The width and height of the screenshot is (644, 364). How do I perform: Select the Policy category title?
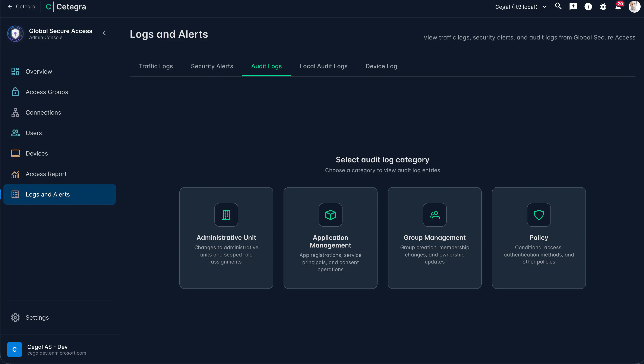539,237
